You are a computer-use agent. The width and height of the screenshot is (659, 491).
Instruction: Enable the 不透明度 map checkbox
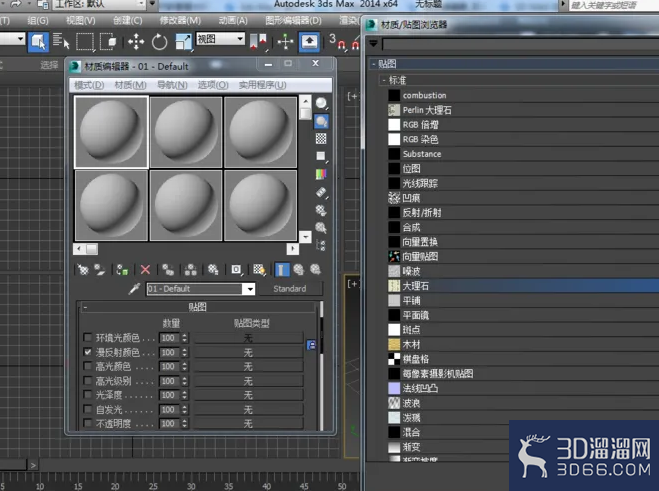(x=87, y=423)
